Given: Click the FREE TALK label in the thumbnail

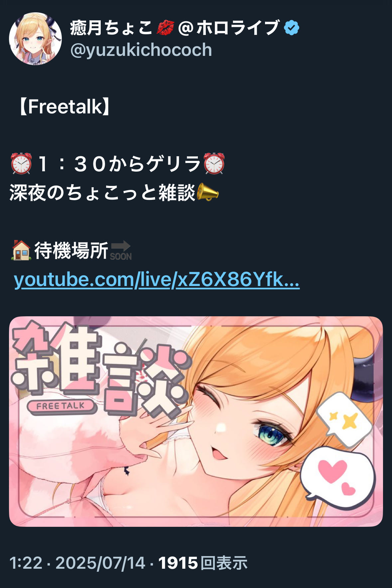Looking at the screenshot, I should coord(61,406).
